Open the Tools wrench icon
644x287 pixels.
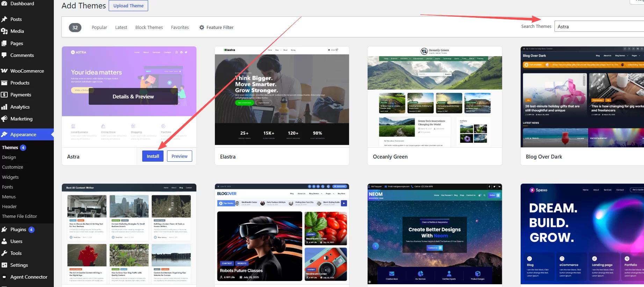click(4, 253)
